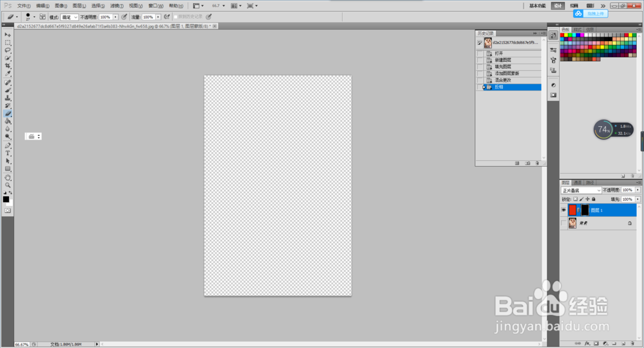The image size is (644, 348).
Task: Select history state 混合更改
Action: pyautogui.click(x=509, y=80)
